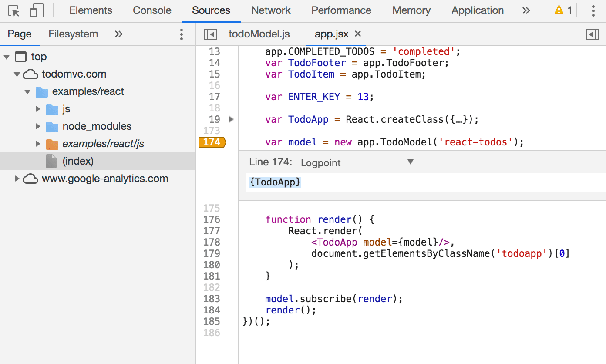This screenshot has width=606, height=364.
Task: Expand the node_modules folder
Action: 38,126
